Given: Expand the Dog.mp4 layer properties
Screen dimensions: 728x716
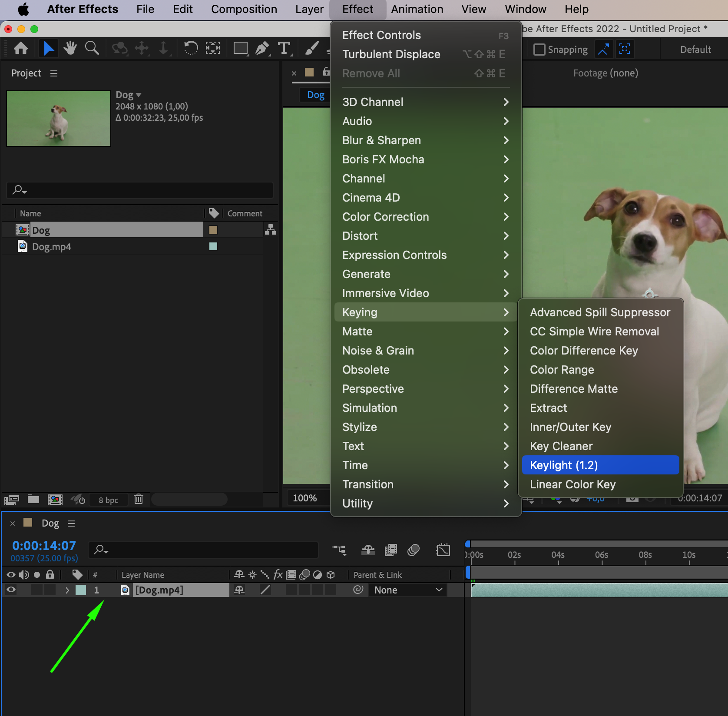Looking at the screenshot, I should coord(67,590).
